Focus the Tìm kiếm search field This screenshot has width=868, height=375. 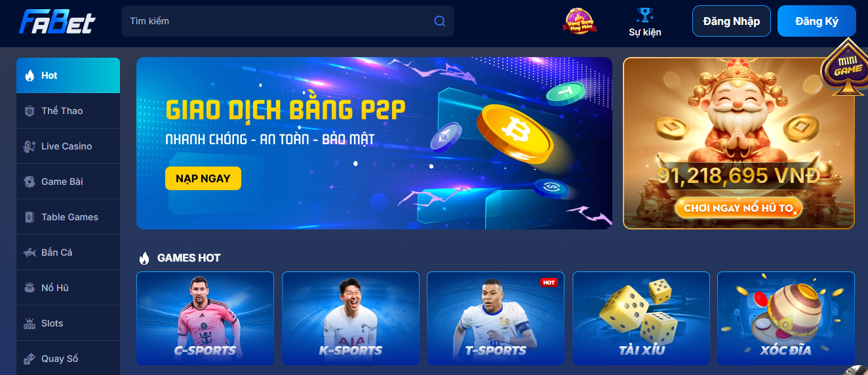[287, 21]
